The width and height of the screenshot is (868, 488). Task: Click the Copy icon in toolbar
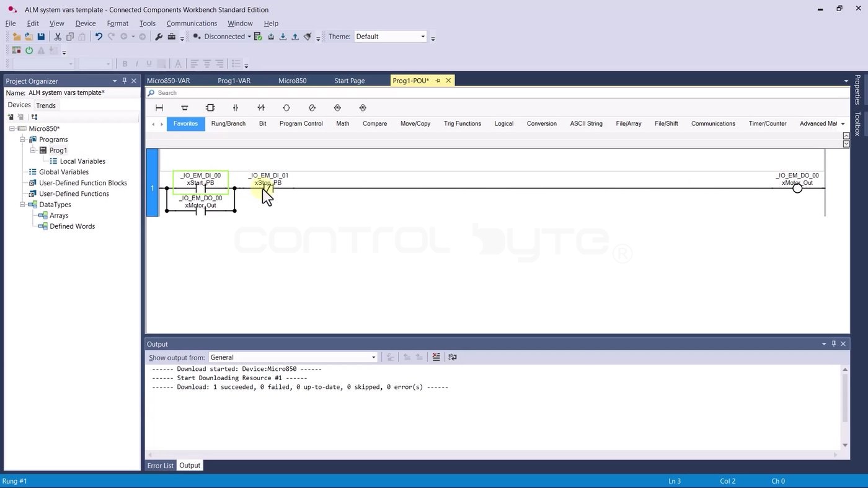(70, 37)
